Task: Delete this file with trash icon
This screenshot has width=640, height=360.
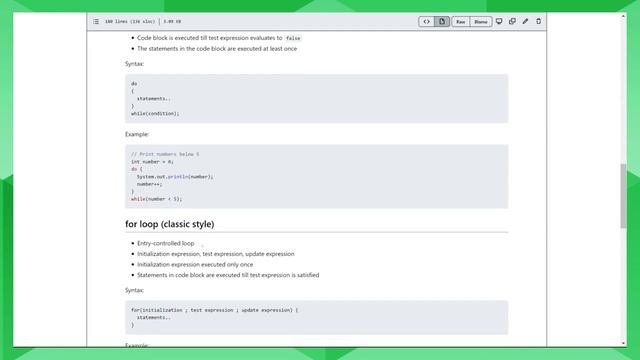Action: pyautogui.click(x=538, y=21)
